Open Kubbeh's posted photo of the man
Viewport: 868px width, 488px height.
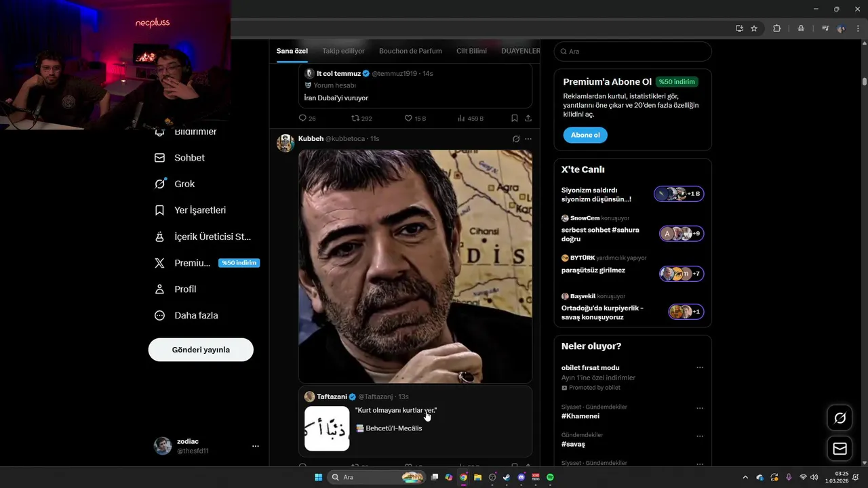415,266
